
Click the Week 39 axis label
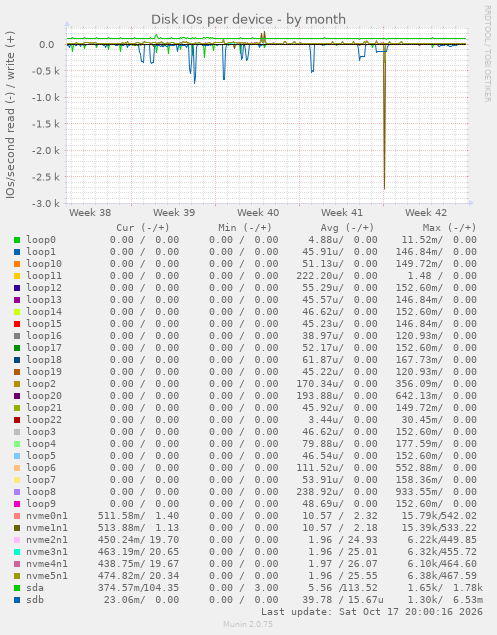(x=174, y=213)
